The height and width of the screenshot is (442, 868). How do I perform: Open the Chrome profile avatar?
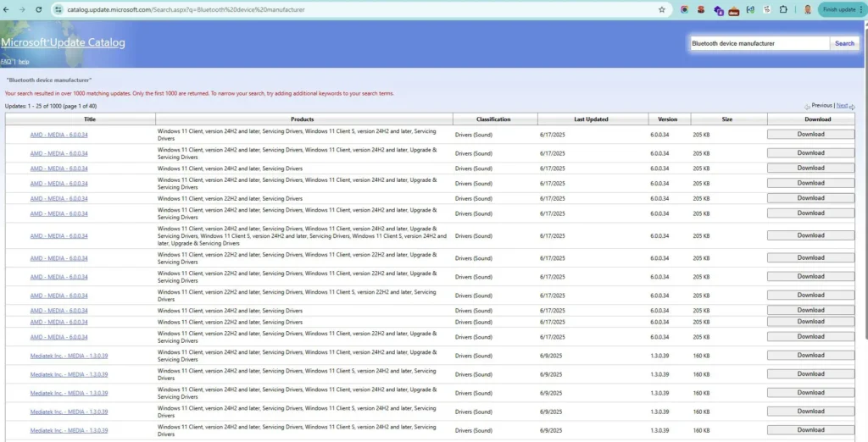click(807, 9)
